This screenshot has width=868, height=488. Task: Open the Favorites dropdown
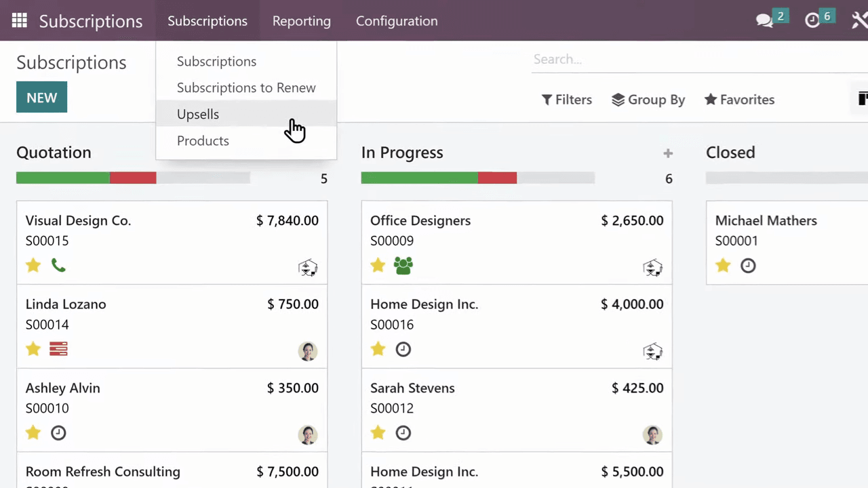739,99
